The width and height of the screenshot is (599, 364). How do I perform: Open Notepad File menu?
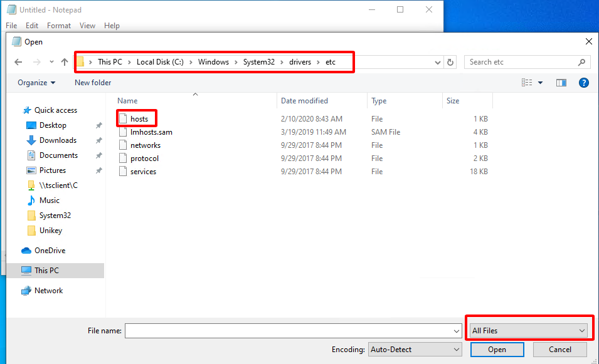point(11,26)
